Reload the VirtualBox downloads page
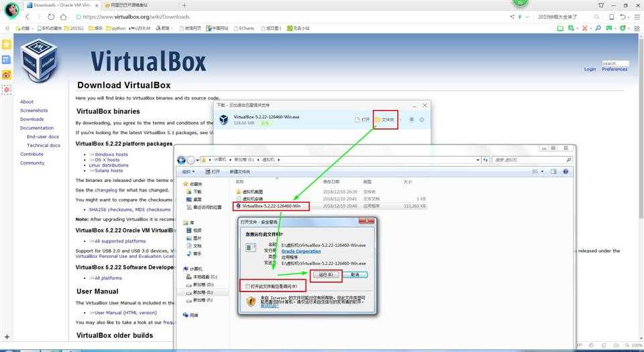 pyautogui.click(x=51, y=17)
